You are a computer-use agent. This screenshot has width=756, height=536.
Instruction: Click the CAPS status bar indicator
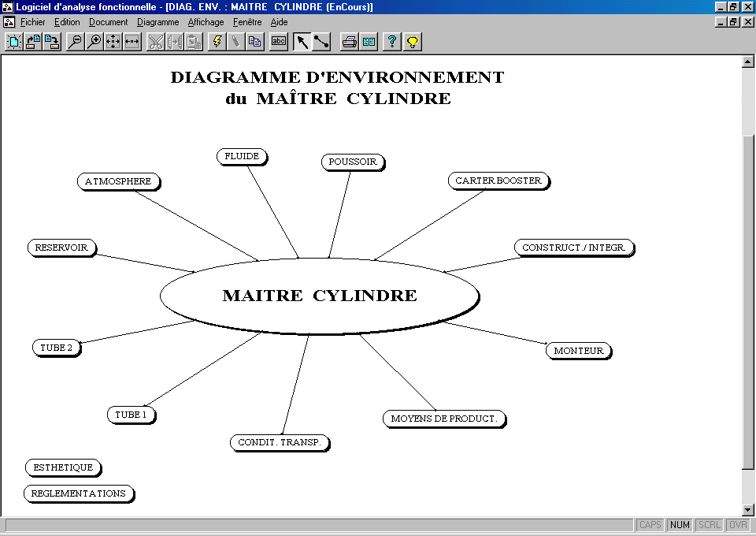coord(650,525)
